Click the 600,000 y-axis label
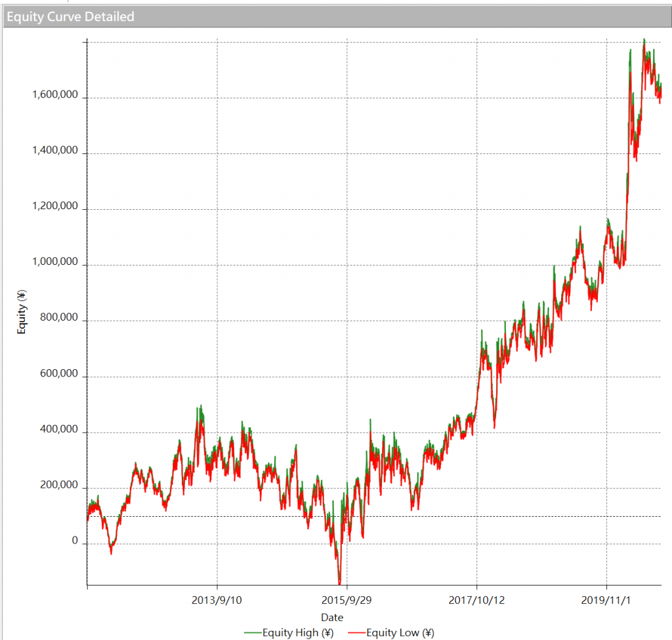 pos(60,374)
